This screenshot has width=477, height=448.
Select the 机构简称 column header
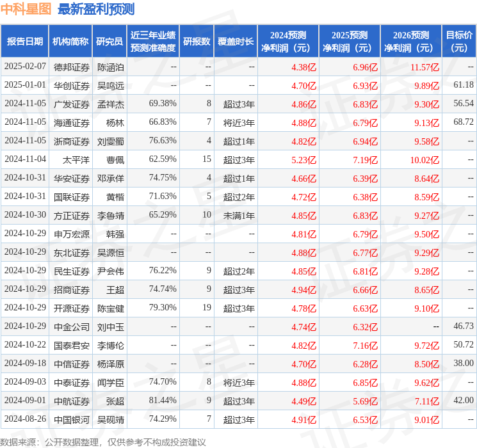[70, 42]
